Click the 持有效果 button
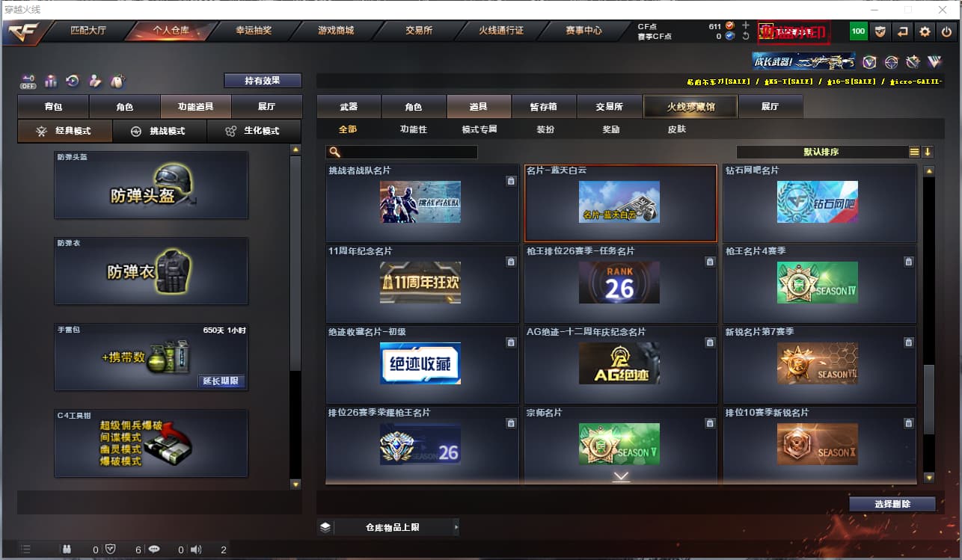 pyautogui.click(x=263, y=81)
